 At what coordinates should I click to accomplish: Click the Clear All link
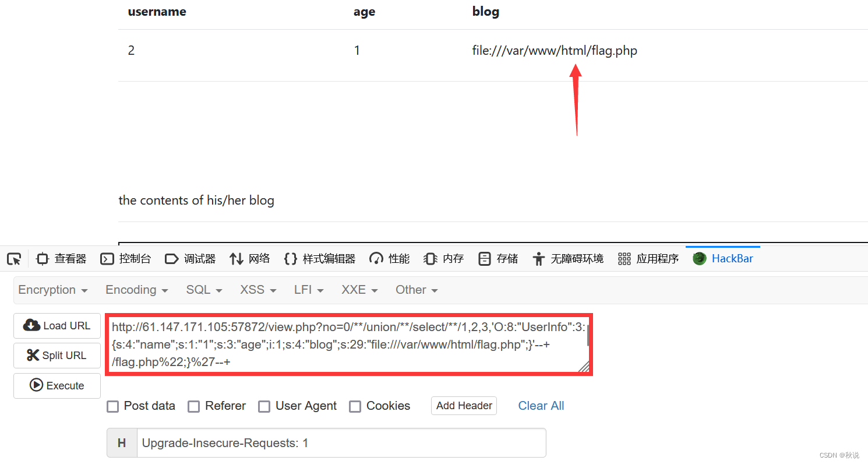(x=541, y=406)
